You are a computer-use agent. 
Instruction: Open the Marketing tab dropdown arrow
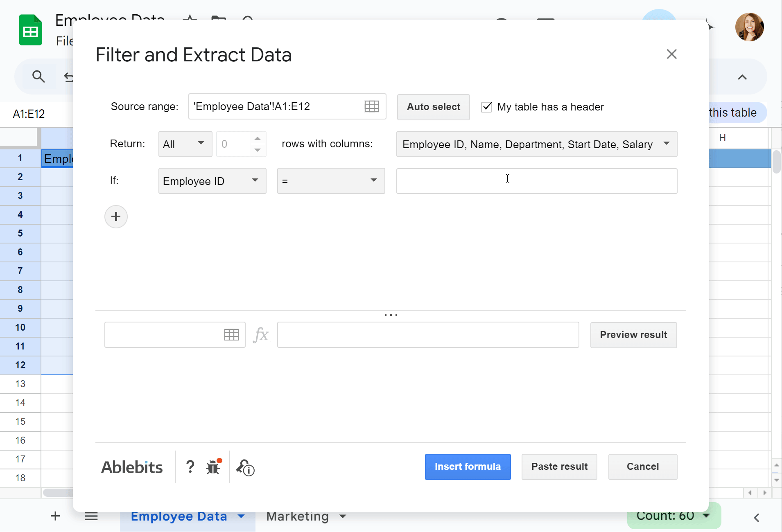[x=343, y=516]
